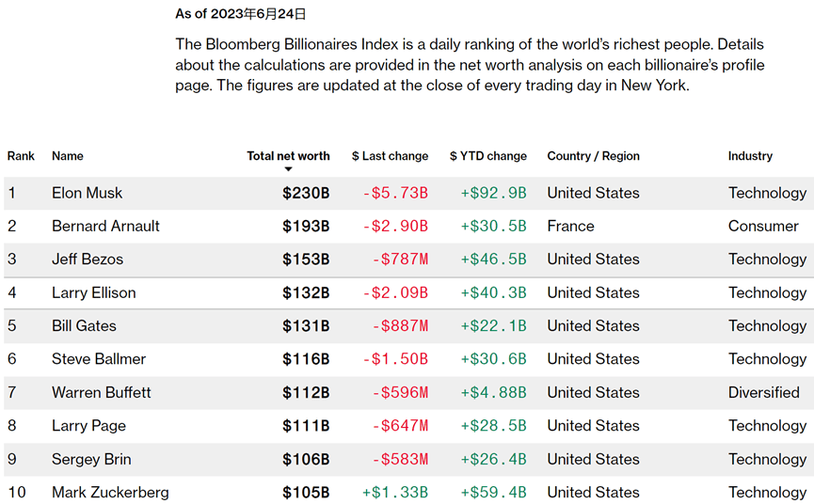Sort by Total net worth column header

288,156
